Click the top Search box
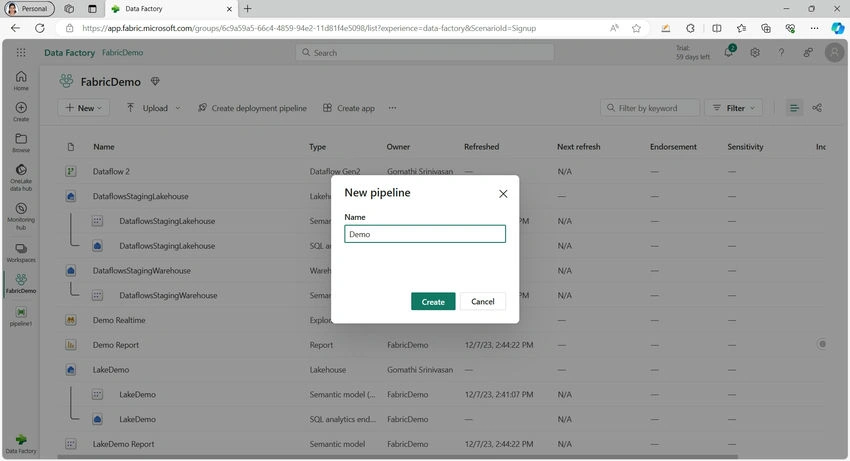This screenshot has width=850, height=461. (x=424, y=53)
